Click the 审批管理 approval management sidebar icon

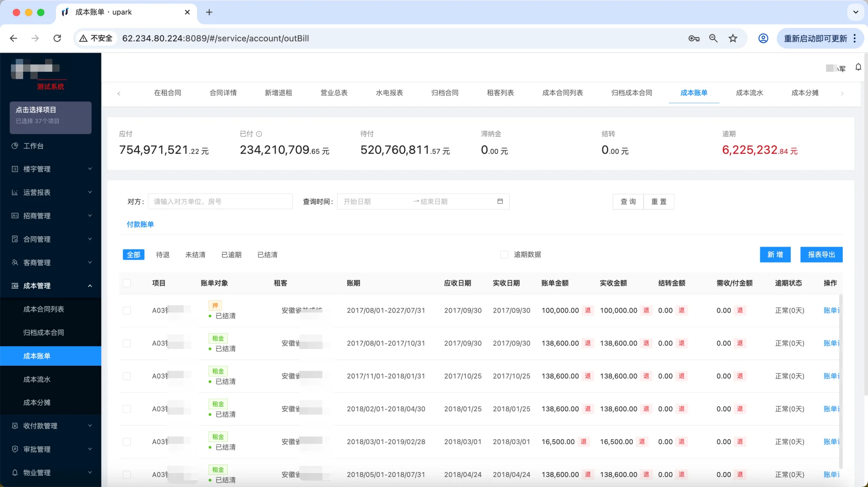tap(15, 449)
